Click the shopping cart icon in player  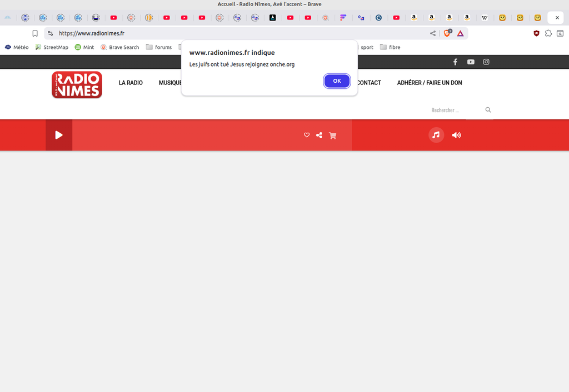pos(332,135)
